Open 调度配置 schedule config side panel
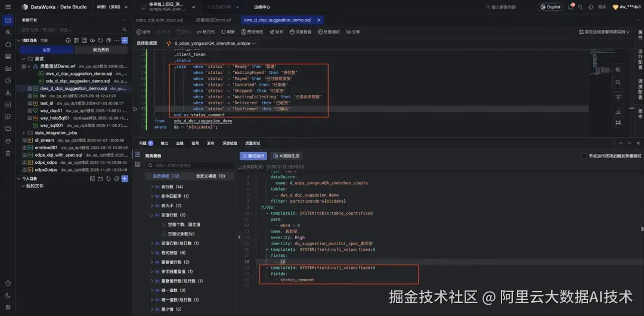Viewport: 644px width, 316px height. click(x=640, y=89)
